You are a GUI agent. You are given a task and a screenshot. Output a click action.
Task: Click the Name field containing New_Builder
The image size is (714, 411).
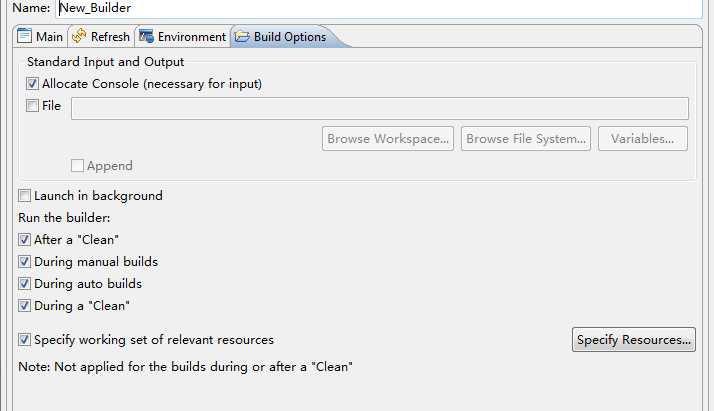pos(379,8)
